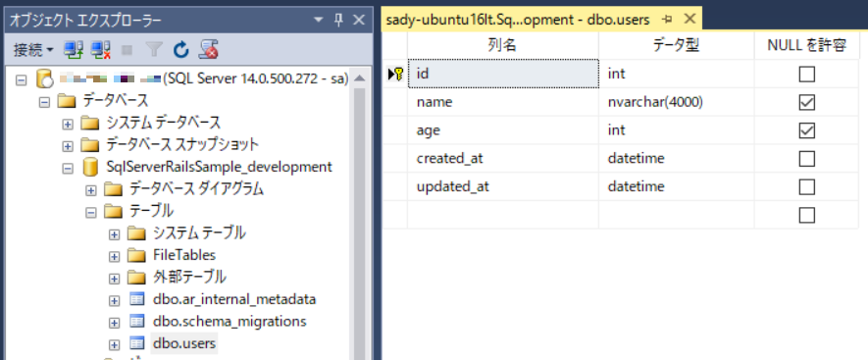Click the Activity Monitor toolbar icon
Image resolution: width=868 pixels, height=360 pixels.
pyautogui.click(x=209, y=50)
